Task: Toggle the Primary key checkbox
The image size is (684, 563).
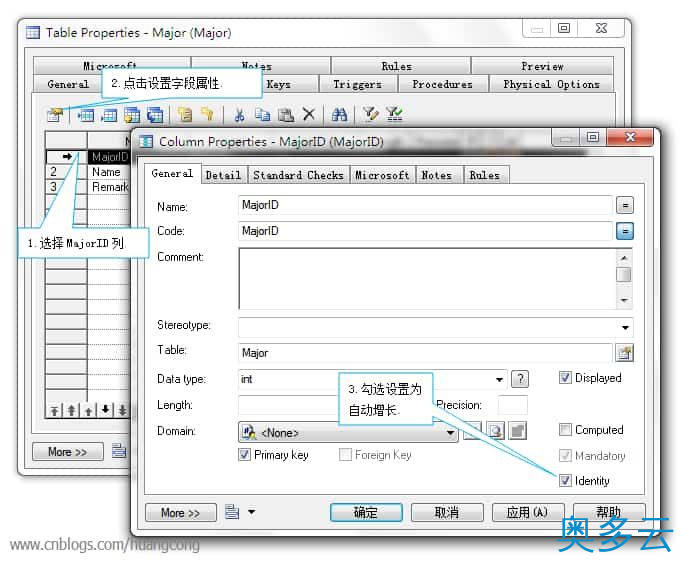Action: pos(244,454)
